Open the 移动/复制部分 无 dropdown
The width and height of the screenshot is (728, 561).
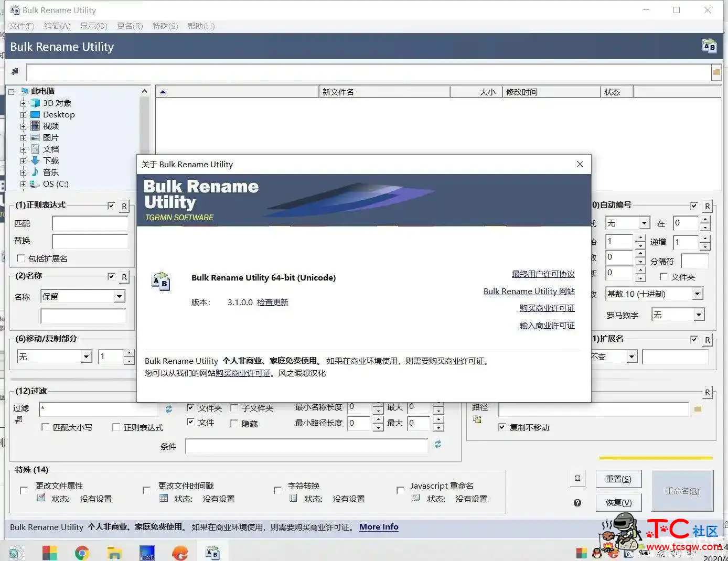87,357
